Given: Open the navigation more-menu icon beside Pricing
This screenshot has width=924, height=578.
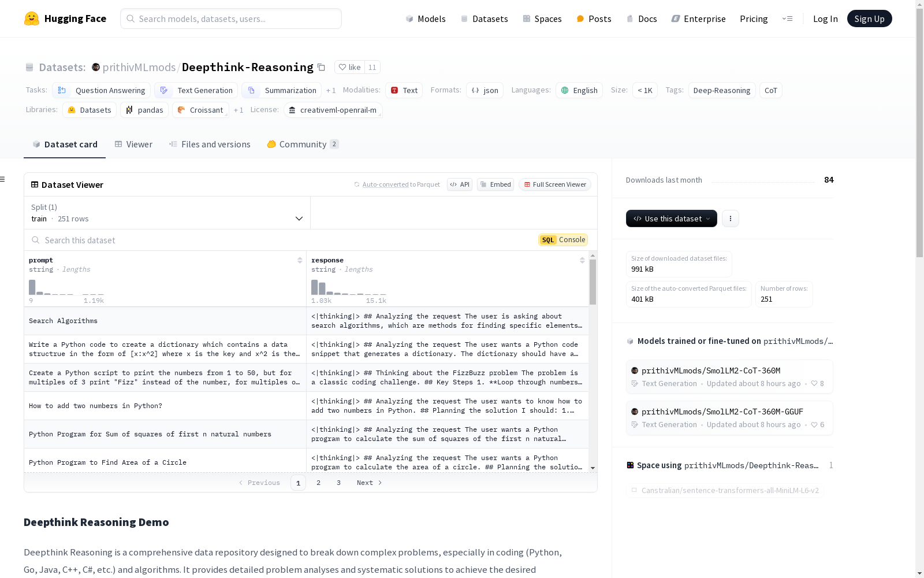Looking at the screenshot, I should 787,18.
